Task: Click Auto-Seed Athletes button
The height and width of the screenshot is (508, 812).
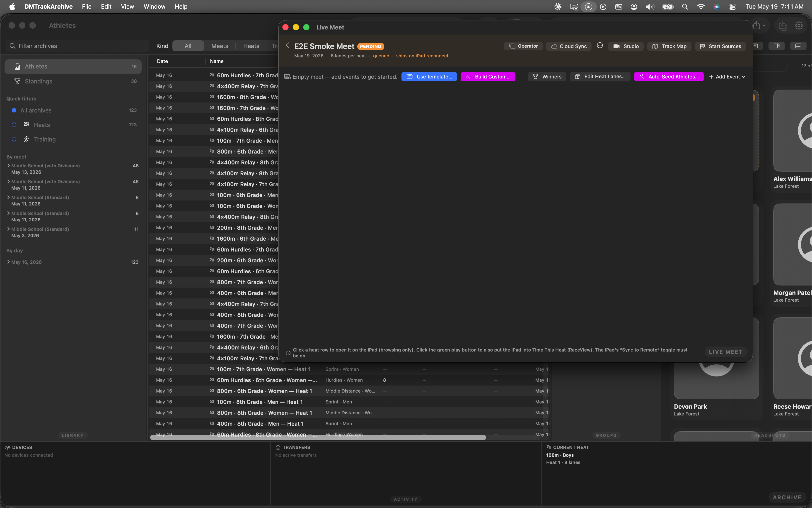Action: pyautogui.click(x=669, y=77)
